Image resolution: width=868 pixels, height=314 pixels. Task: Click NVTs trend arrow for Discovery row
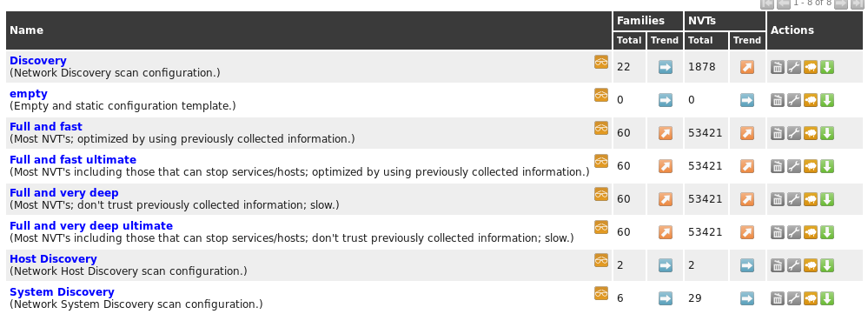[x=747, y=68]
